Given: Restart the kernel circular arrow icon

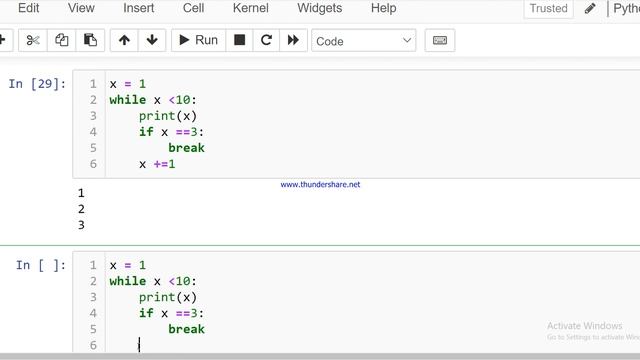Looking at the screenshot, I should [266, 40].
